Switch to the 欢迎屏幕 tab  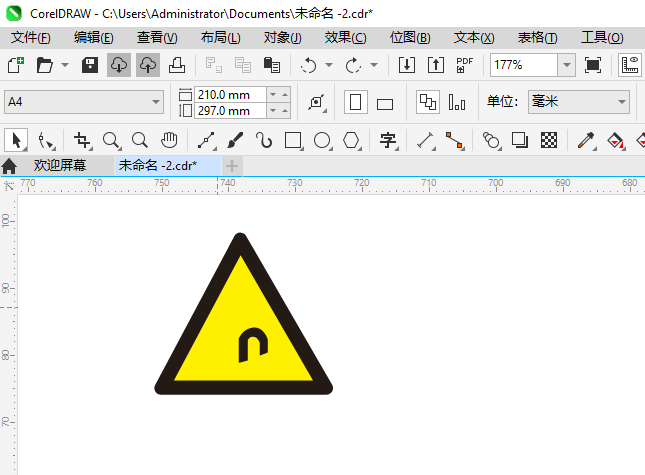click(x=60, y=166)
